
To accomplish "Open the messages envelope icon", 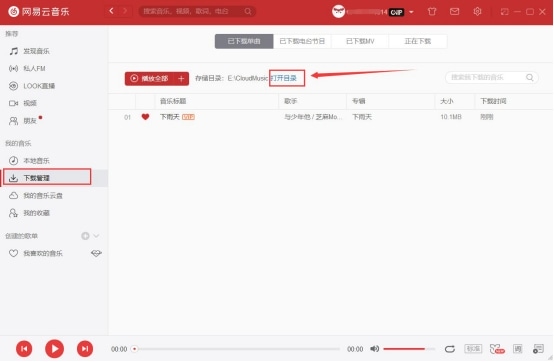I will pyautogui.click(x=454, y=12).
